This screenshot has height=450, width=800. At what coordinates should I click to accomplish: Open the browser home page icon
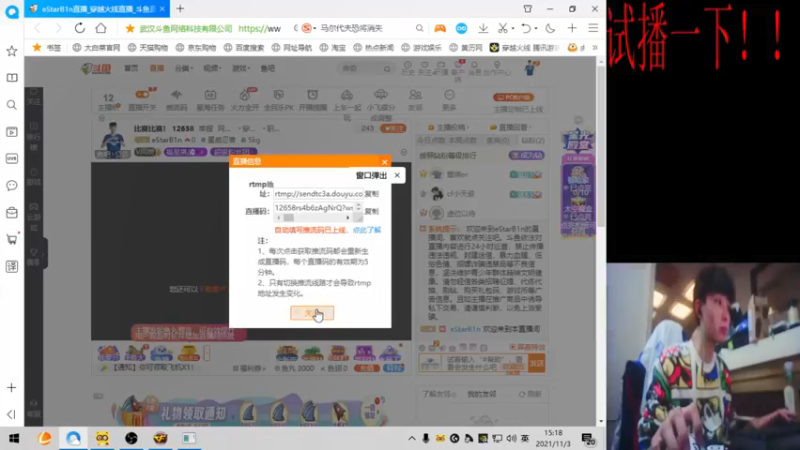pyautogui.click(x=101, y=28)
